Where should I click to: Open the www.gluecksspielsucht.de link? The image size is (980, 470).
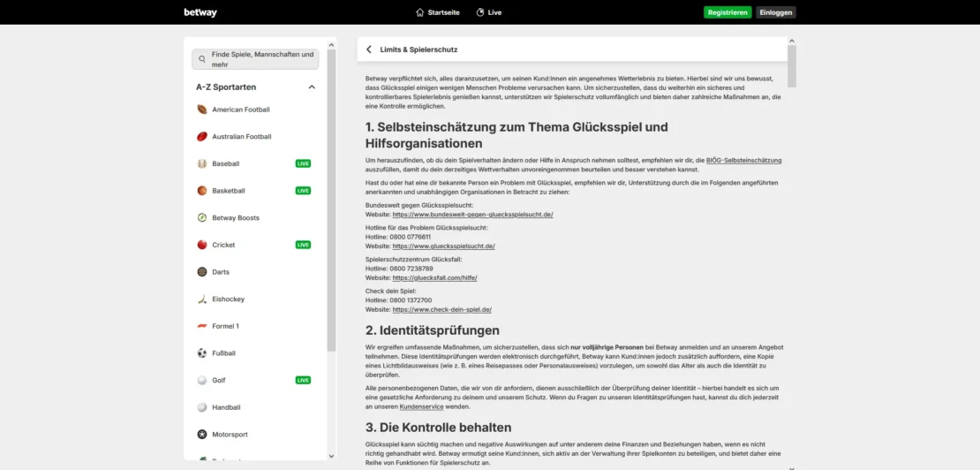pyautogui.click(x=444, y=246)
